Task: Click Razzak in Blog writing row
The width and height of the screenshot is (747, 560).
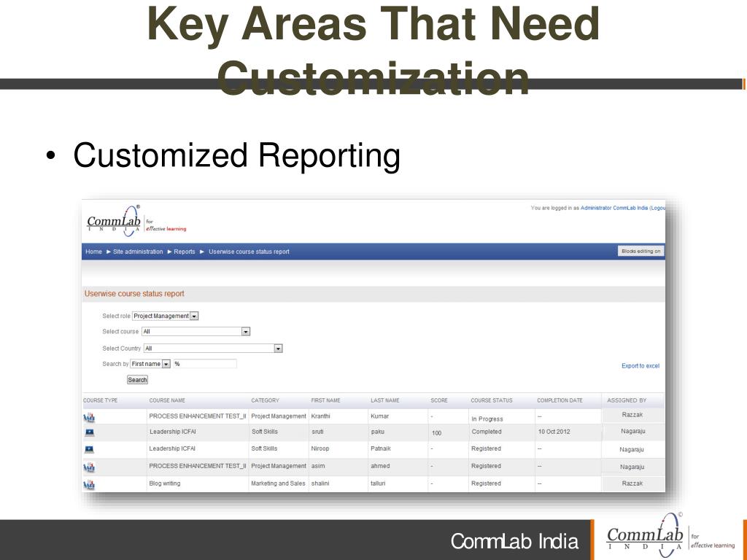Action: pyautogui.click(x=632, y=483)
